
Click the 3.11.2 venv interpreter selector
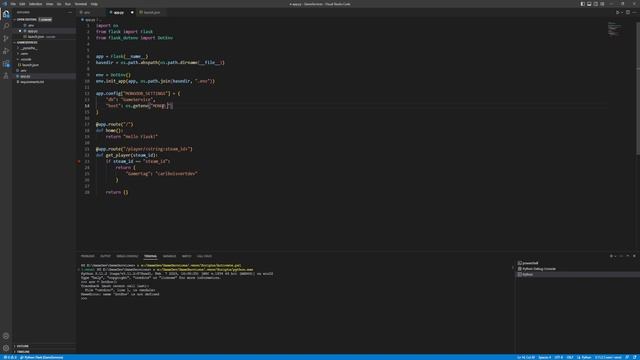(x=608, y=358)
